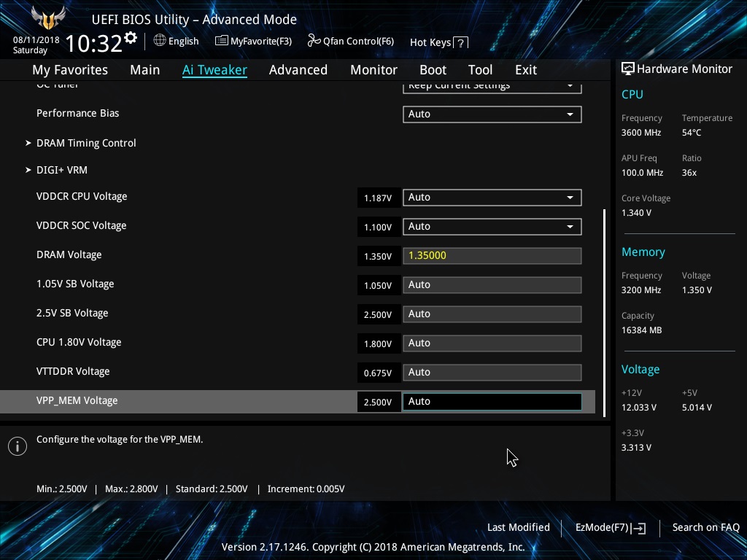
Task: Open the Tool tab
Action: [x=480, y=70]
